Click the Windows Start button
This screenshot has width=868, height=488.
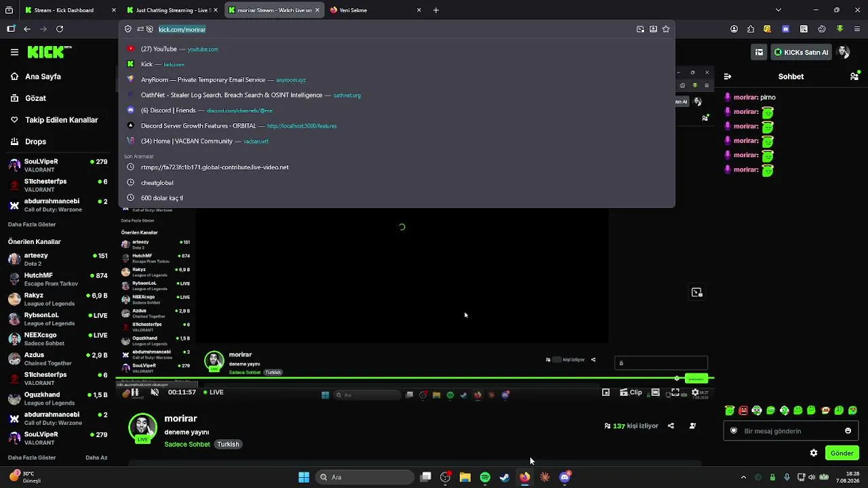pos(304,477)
